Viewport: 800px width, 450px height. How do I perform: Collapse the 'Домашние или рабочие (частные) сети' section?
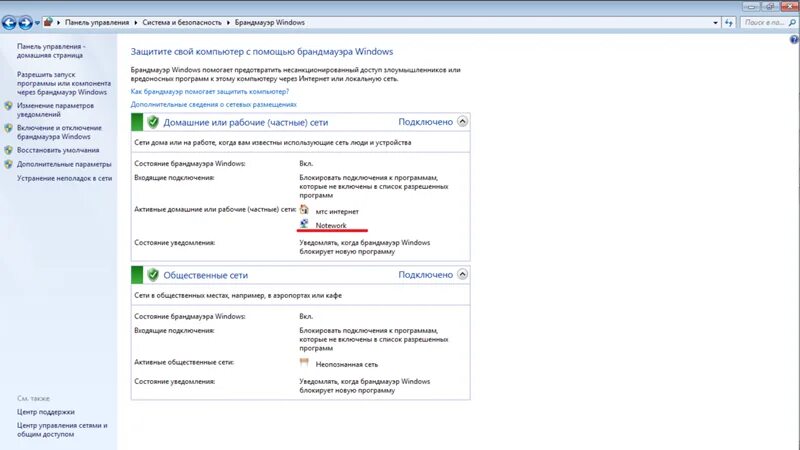[x=462, y=121]
